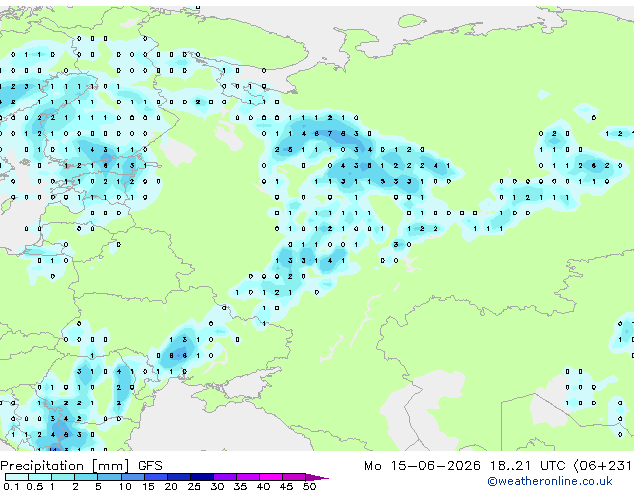Click the '45' legend scale label

pyautogui.click(x=286, y=486)
